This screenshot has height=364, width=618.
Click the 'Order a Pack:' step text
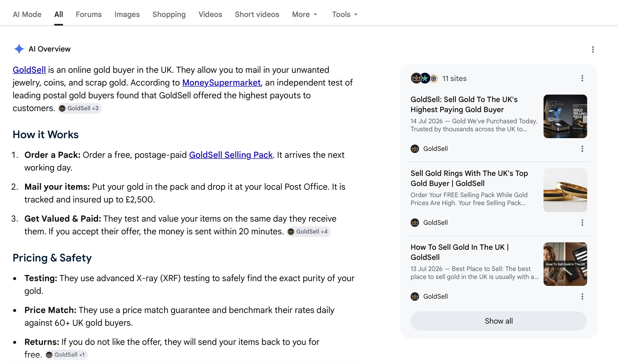52,155
